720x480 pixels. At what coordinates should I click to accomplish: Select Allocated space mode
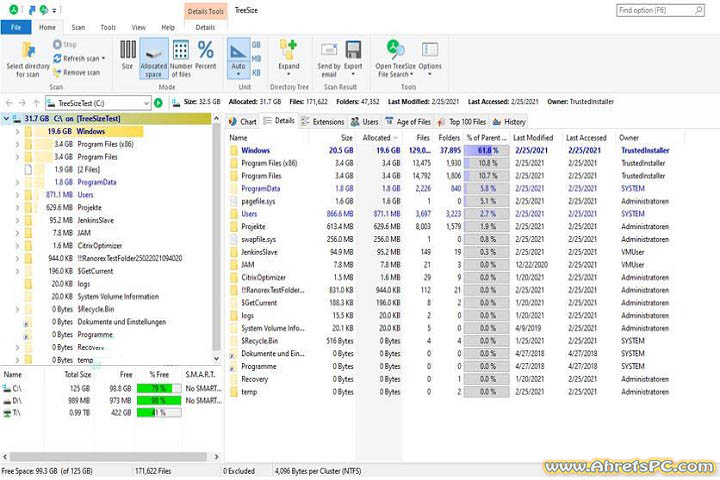[x=154, y=58]
